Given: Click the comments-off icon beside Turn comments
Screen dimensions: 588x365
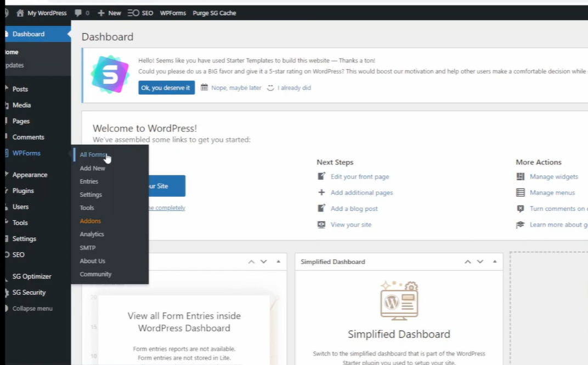Looking at the screenshot, I should tap(521, 208).
